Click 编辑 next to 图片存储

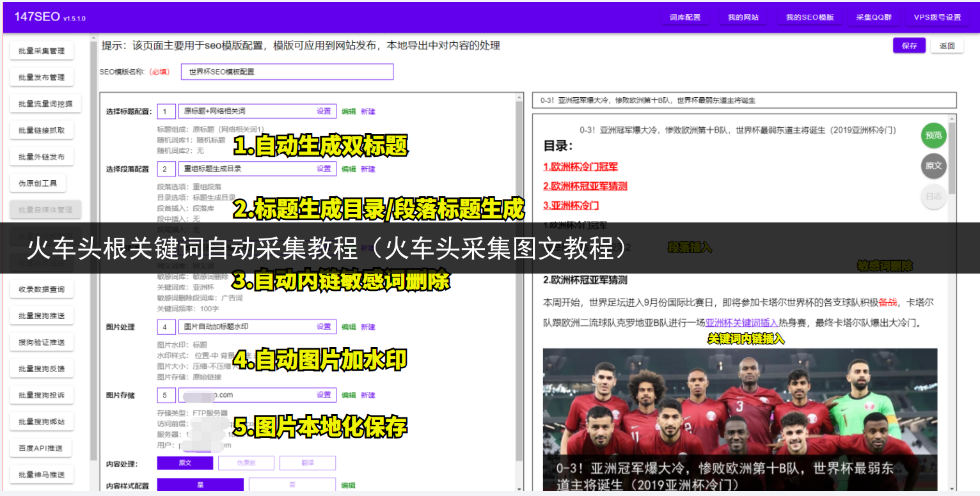[349, 395]
